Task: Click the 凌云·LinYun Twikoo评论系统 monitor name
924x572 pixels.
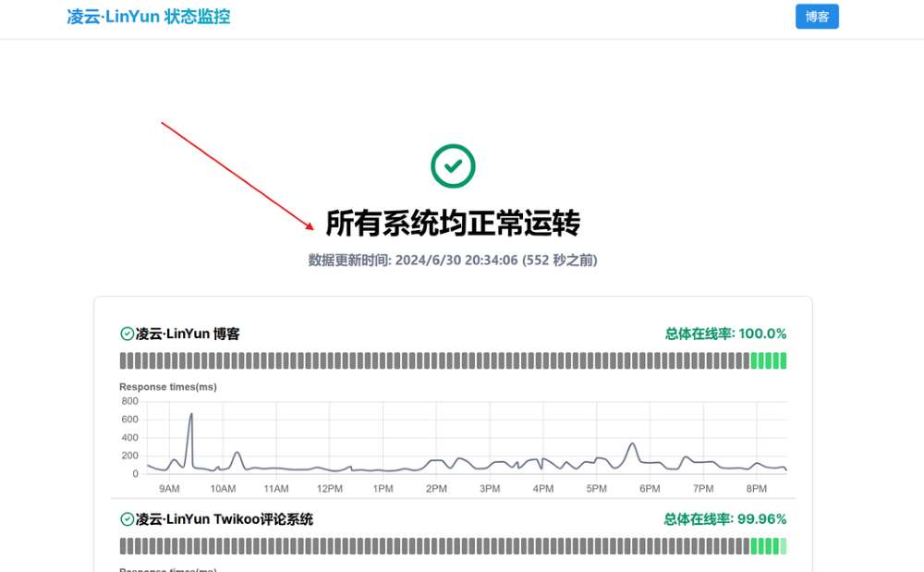Action: point(225,519)
